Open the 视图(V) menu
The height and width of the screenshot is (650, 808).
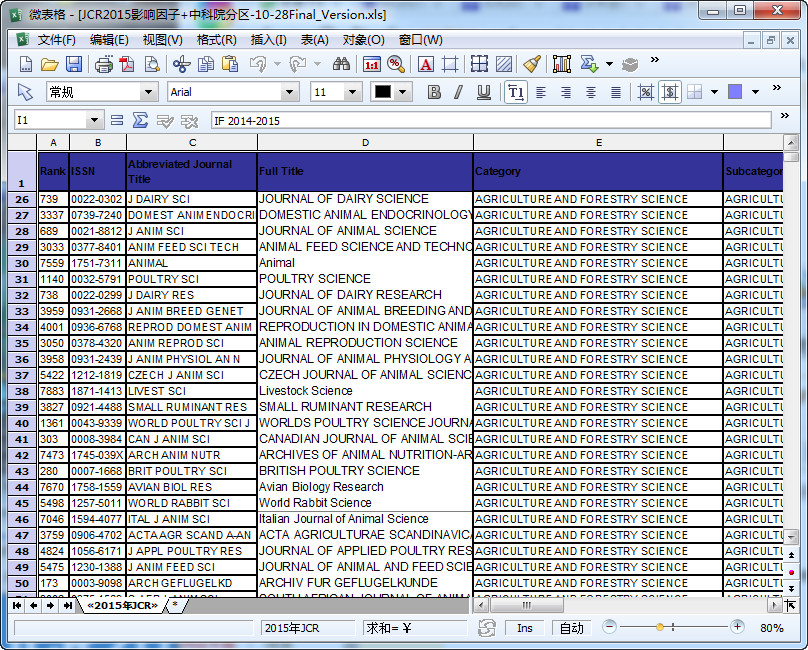tap(162, 40)
